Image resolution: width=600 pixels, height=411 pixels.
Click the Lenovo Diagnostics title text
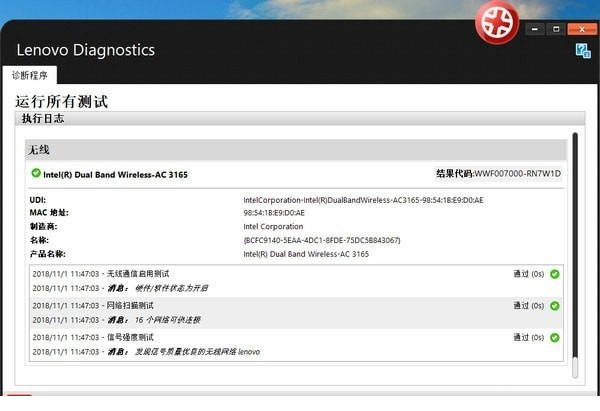click(86, 50)
